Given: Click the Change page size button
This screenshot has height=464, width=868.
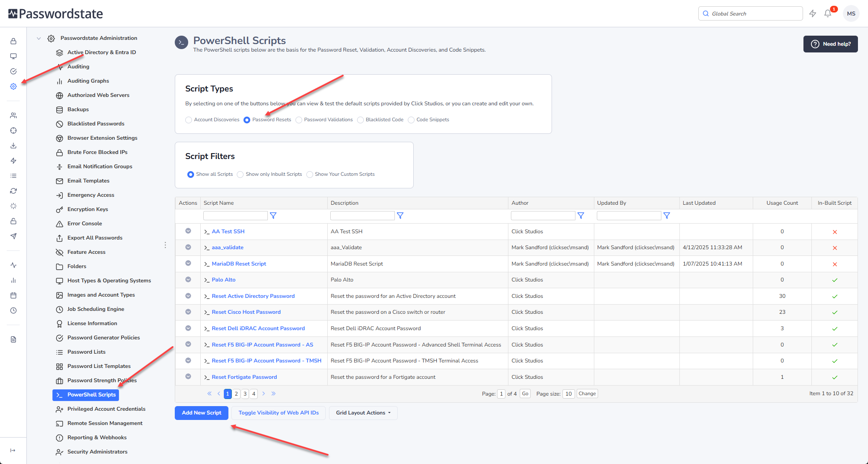Looking at the screenshot, I should pos(587,394).
